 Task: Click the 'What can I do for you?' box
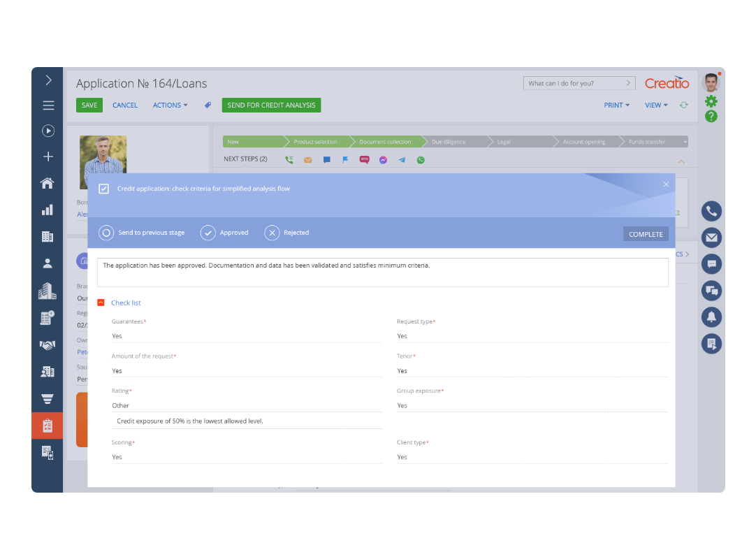click(x=579, y=83)
